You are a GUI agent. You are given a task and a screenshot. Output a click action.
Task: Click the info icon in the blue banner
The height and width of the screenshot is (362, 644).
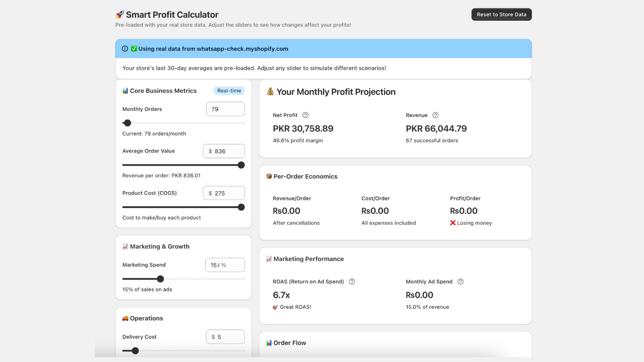tap(125, 48)
